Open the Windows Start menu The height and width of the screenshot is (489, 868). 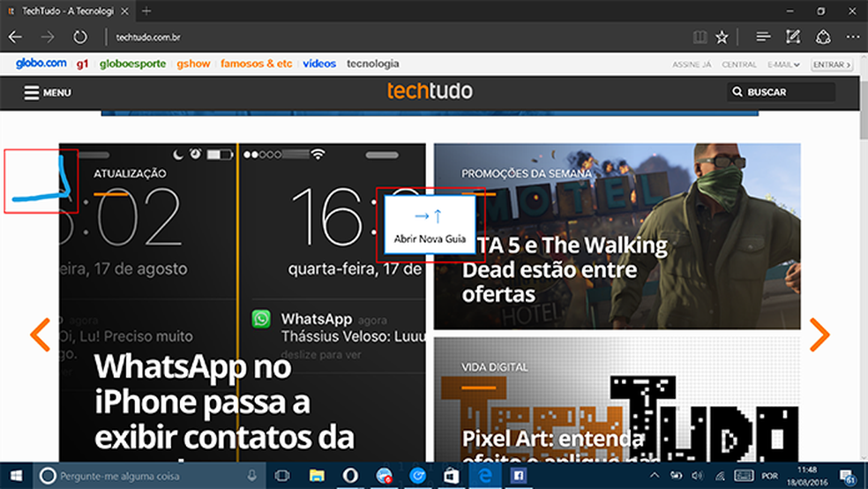[16, 476]
